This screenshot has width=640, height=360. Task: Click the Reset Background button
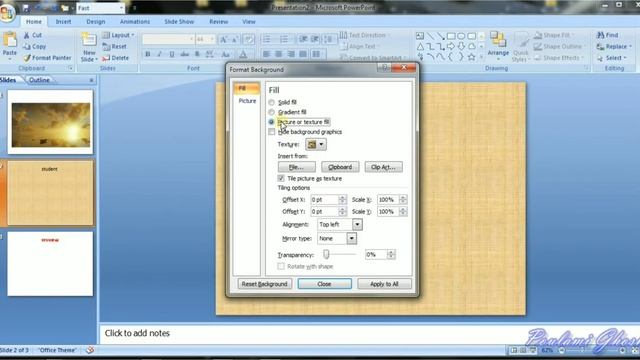click(264, 284)
